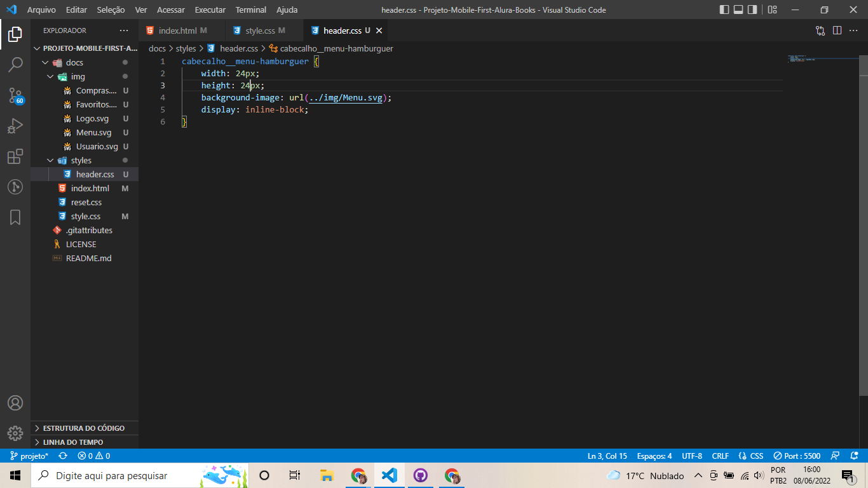868x488 pixels.
Task: Split the editor to the right
Action: point(837,30)
